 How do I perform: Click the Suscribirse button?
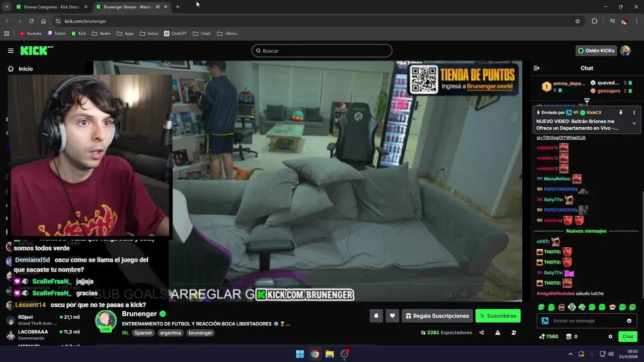(498, 316)
